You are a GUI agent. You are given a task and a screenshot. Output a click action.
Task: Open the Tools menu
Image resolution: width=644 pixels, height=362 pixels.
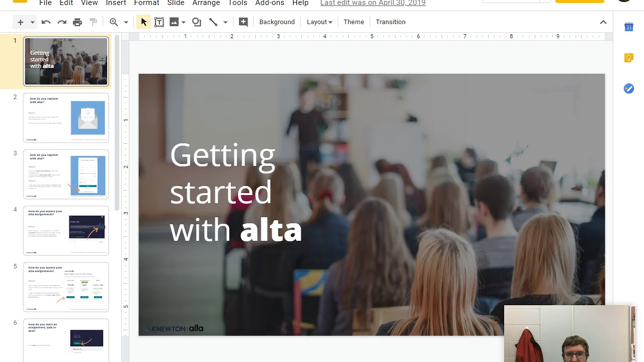coord(237,3)
